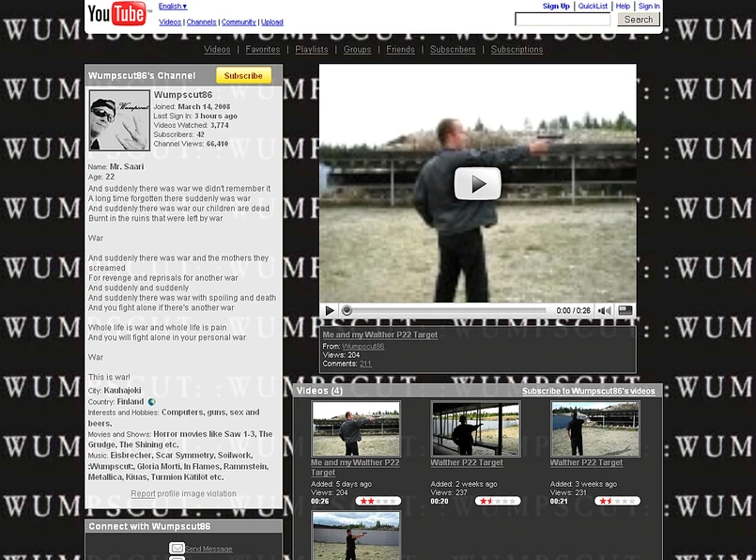Viewport: 756px width, 560px height.
Task: Click the volume speaker icon
Action: (x=604, y=311)
